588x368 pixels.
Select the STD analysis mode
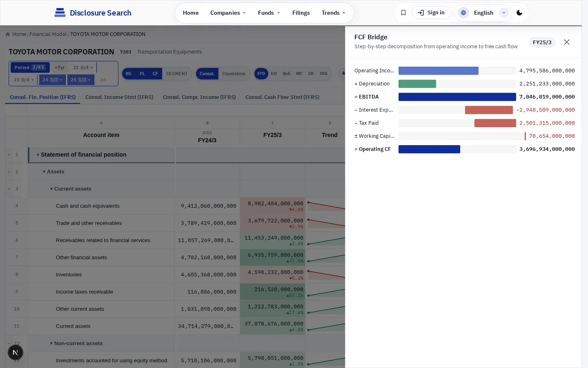[261, 74]
